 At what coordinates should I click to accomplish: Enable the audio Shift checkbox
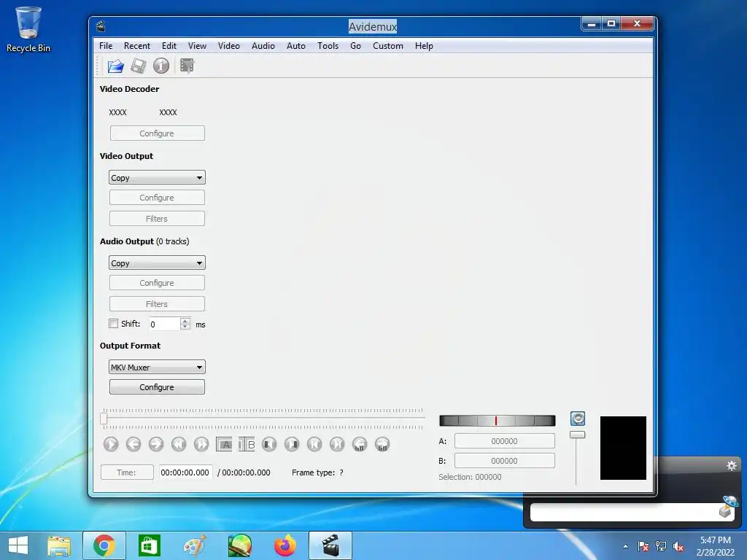pyautogui.click(x=113, y=324)
